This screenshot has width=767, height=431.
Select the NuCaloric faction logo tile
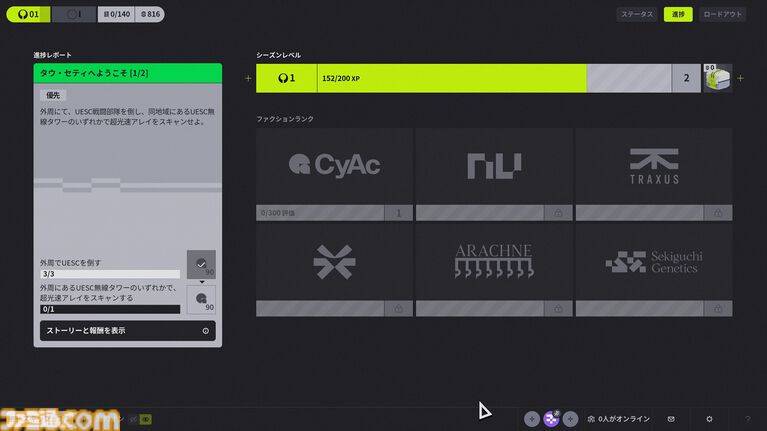coord(494,166)
